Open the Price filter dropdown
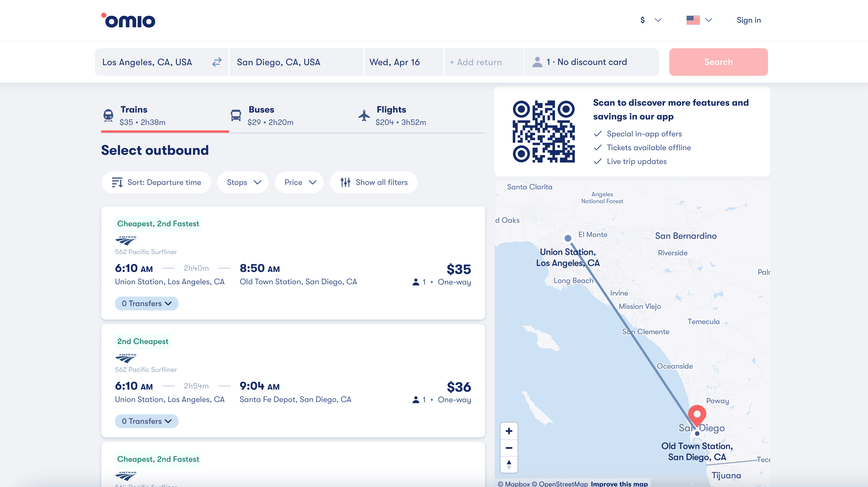This screenshot has width=868, height=487. coord(299,182)
